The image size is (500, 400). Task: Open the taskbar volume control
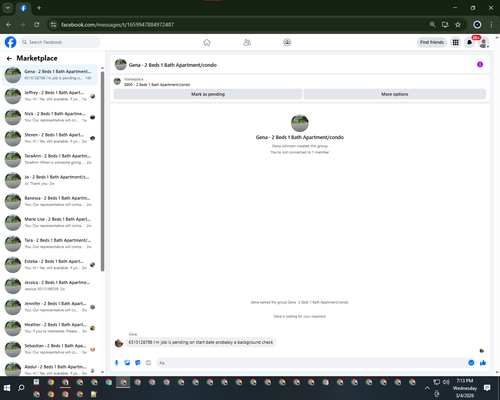446,382
